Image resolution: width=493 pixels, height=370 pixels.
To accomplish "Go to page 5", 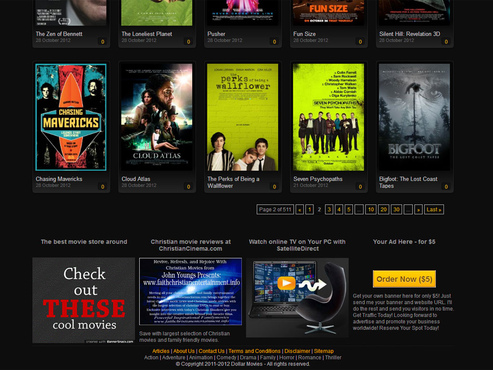I will coord(349,210).
